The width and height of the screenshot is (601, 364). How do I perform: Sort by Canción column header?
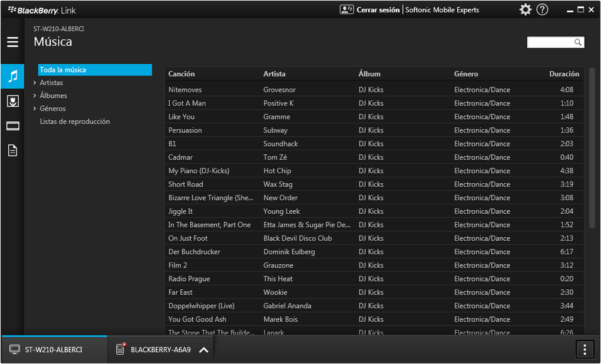pyautogui.click(x=181, y=74)
